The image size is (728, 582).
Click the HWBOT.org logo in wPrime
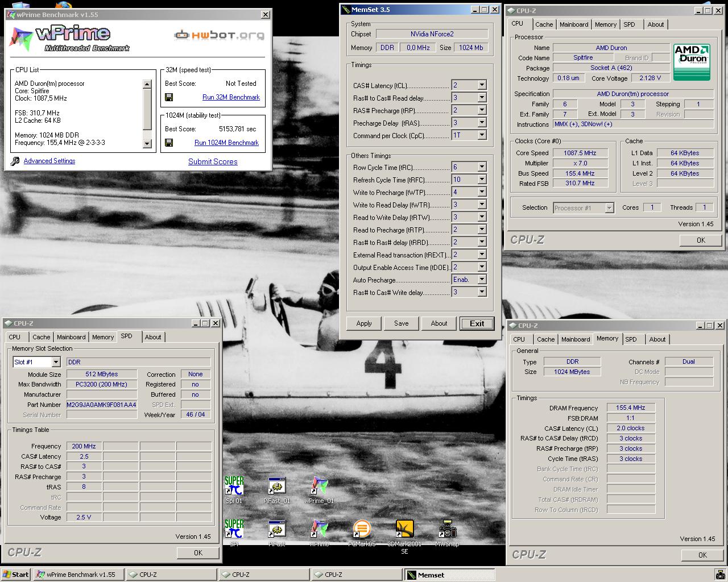click(x=219, y=35)
